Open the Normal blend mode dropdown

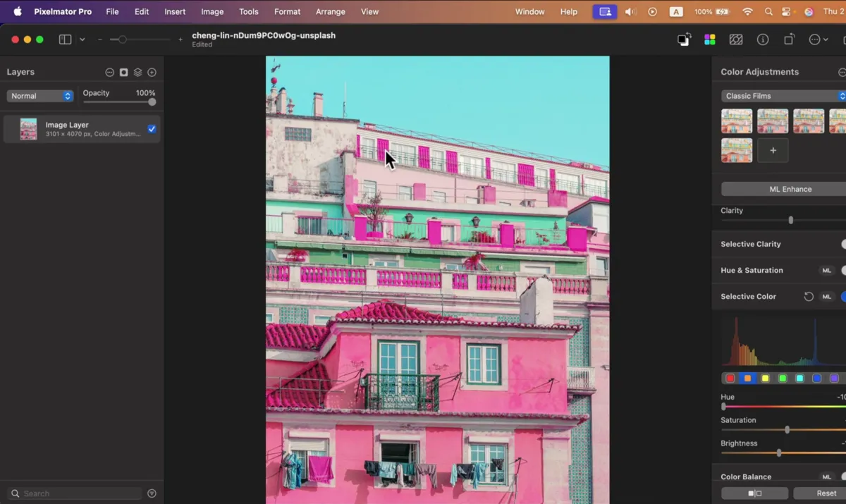[39, 95]
